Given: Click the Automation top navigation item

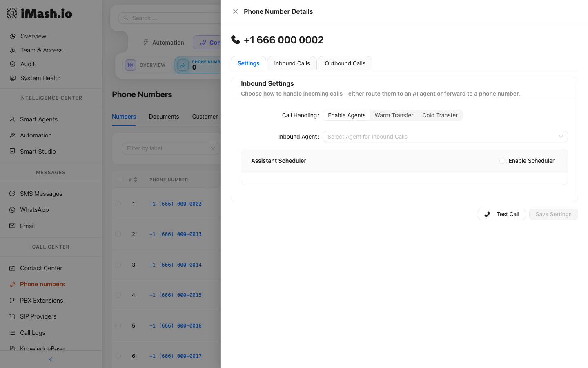Looking at the screenshot, I should (163, 43).
